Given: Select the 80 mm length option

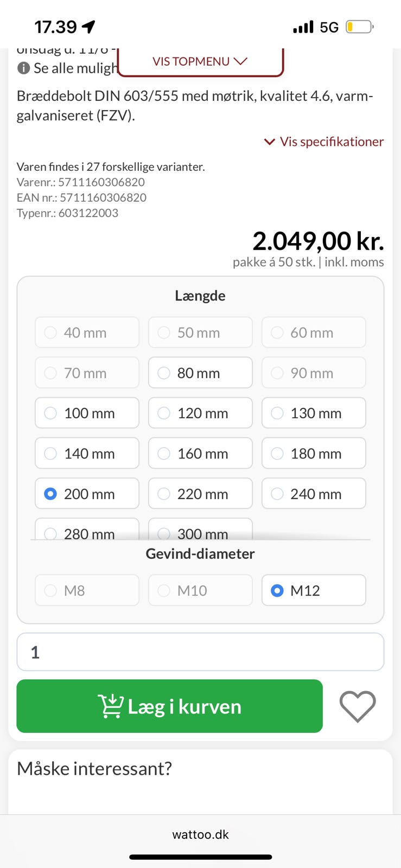Looking at the screenshot, I should pyautogui.click(x=200, y=373).
